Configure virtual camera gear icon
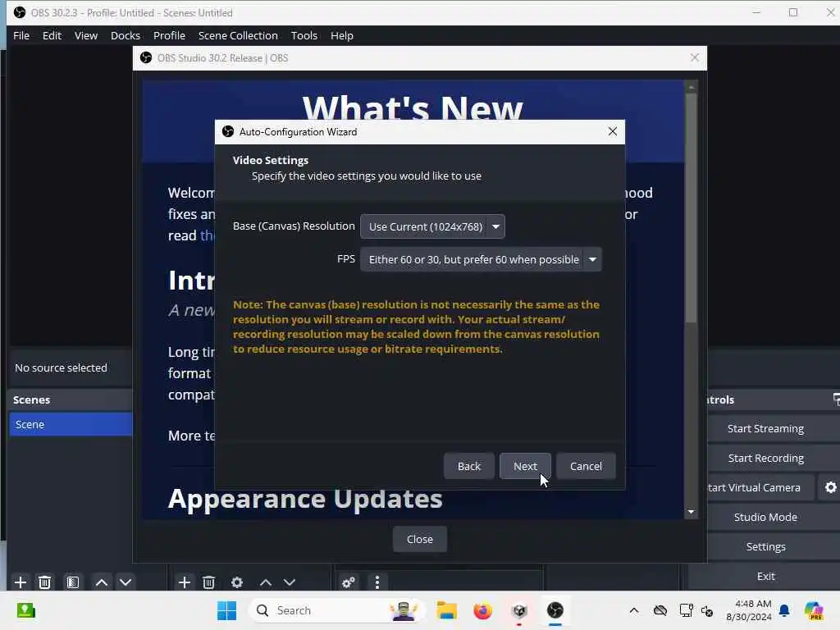This screenshot has width=840, height=630. 830,487
